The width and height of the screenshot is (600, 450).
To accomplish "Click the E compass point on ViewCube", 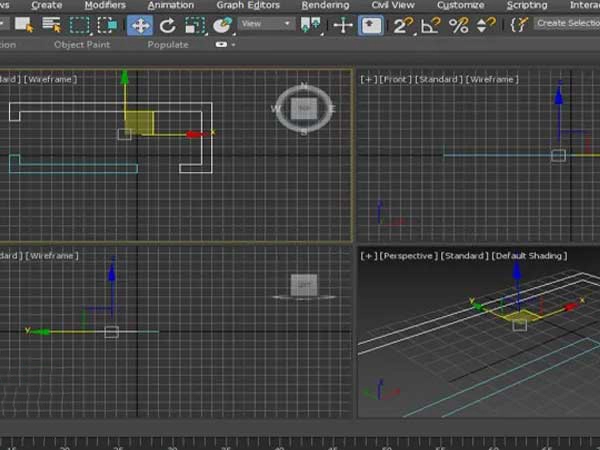I will coord(333,109).
